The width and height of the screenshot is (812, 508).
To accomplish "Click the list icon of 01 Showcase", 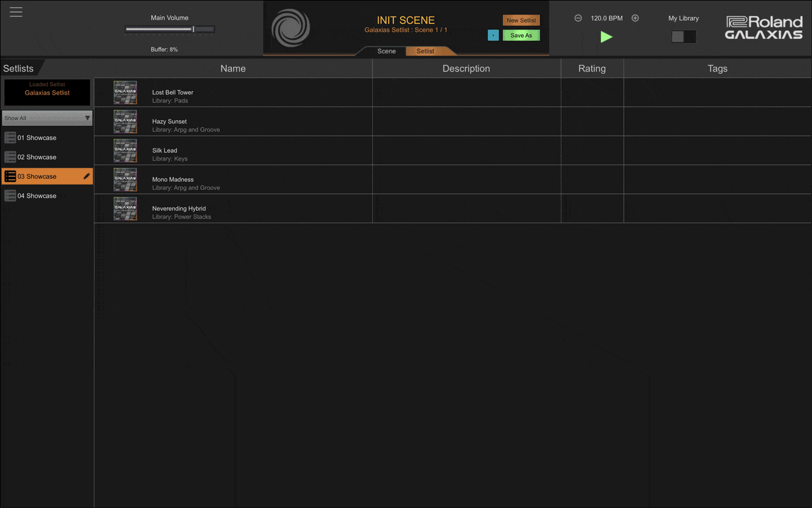I will coord(10,138).
